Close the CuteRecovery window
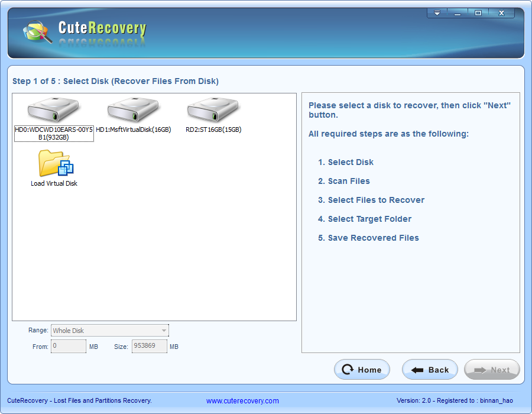 click(x=501, y=13)
